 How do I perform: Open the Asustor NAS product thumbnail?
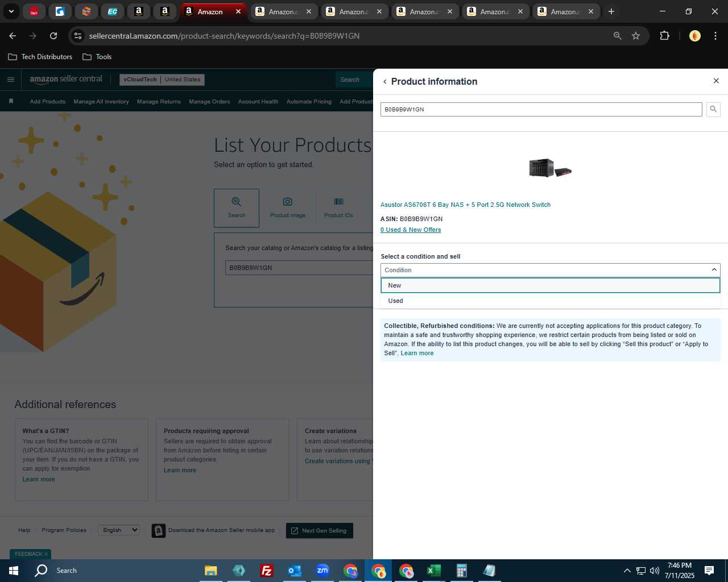(x=550, y=168)
